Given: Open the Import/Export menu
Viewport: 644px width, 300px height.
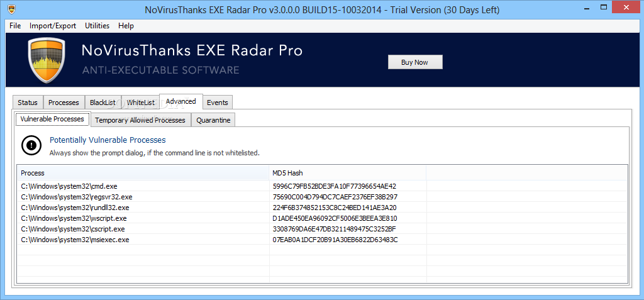Looking at the screenshot, I should pyautogui.click(x=53, y=26).
